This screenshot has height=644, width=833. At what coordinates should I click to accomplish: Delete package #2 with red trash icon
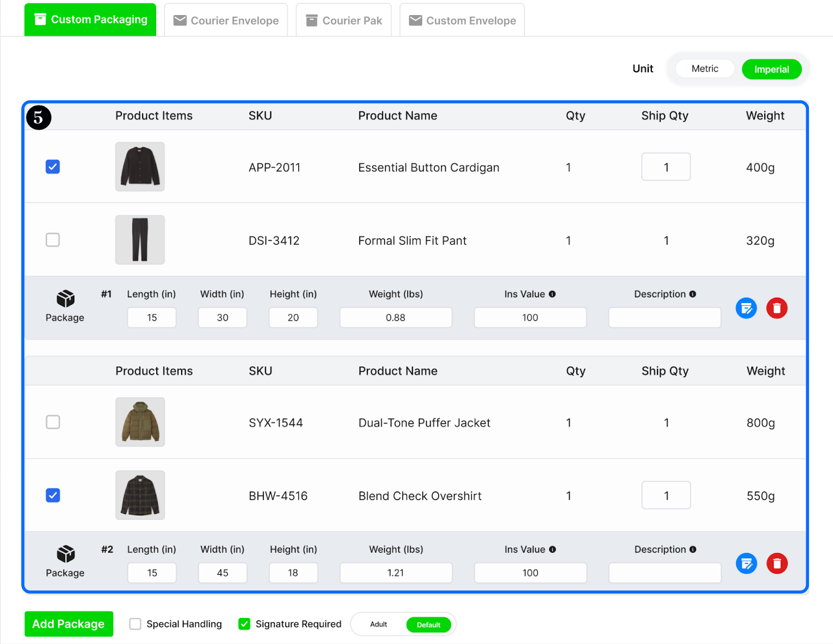pos(777,563)
